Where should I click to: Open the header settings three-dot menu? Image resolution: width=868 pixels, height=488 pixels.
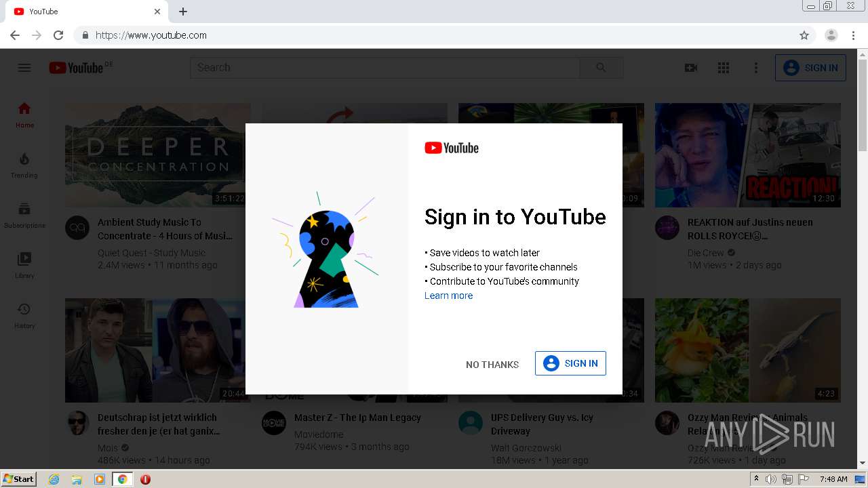pos(756,68)
